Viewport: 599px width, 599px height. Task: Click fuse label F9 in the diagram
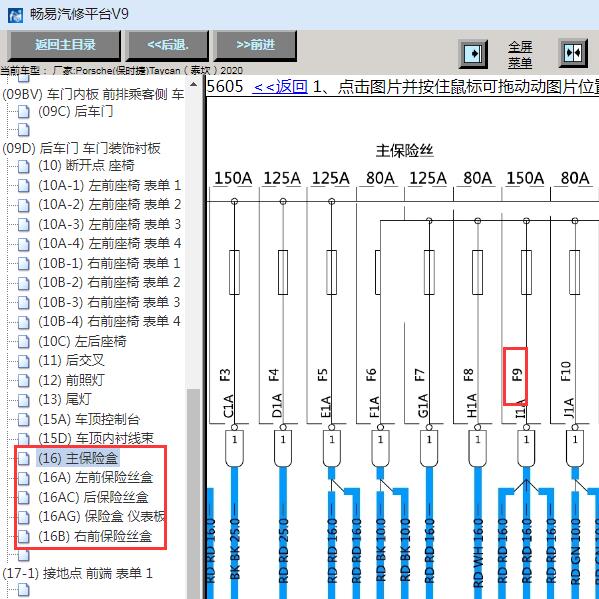pos(517,374)
